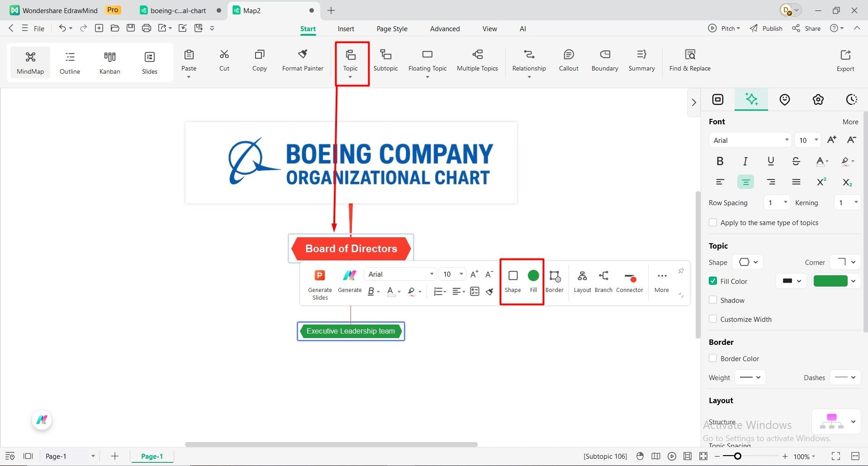Screen dimensions: 868x466
Task: Open the border Weight dropdown
Action: tap(750, 377)
